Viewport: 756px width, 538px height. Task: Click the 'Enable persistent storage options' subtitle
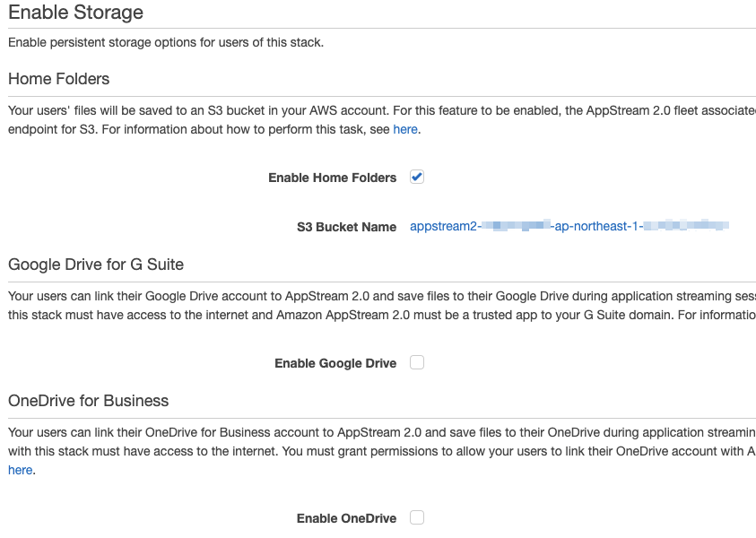tap(166, 42)
